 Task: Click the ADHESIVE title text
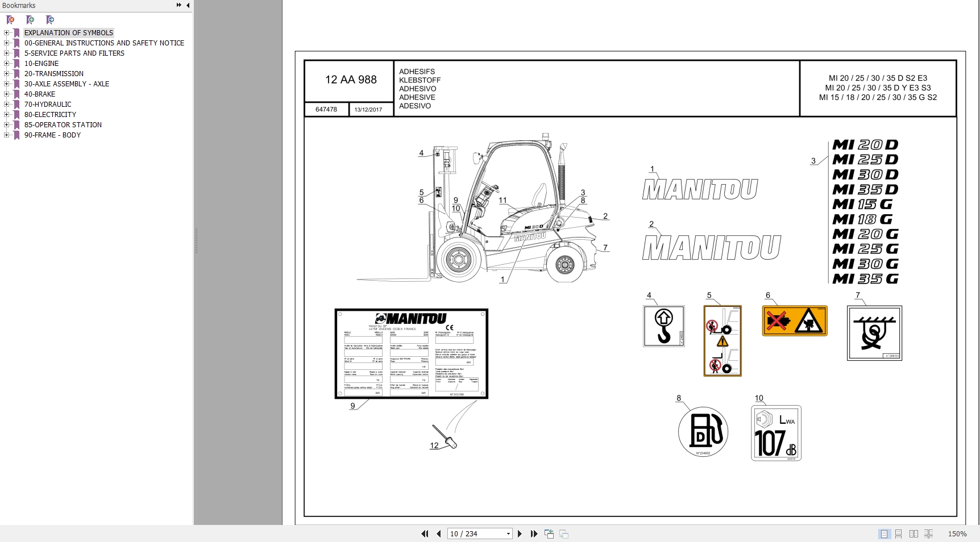pyautogui.click(x=417, y=97)
